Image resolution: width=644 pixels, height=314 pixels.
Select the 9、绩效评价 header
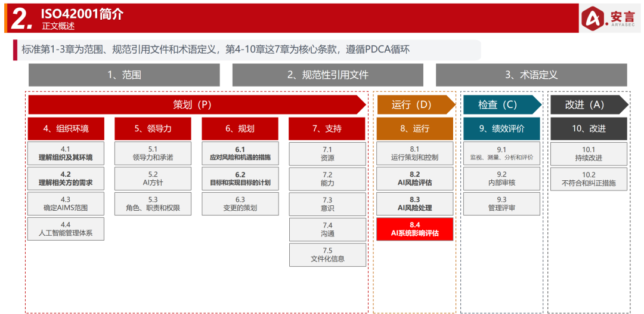[x=502, y=128]
